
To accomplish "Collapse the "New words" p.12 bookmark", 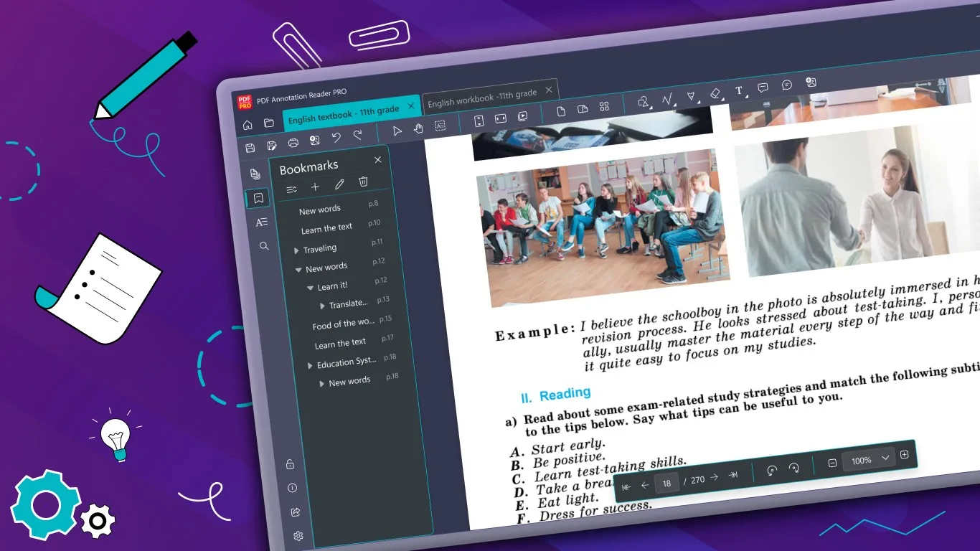I will (298, 270).
